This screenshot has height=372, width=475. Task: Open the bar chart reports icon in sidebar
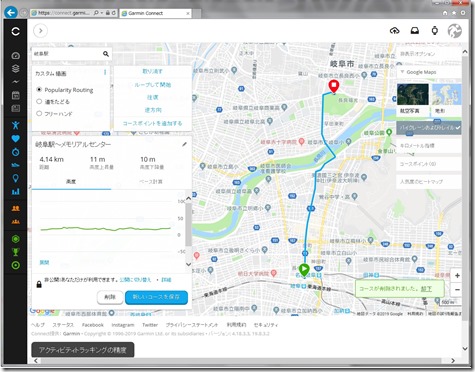click(16, 192)
